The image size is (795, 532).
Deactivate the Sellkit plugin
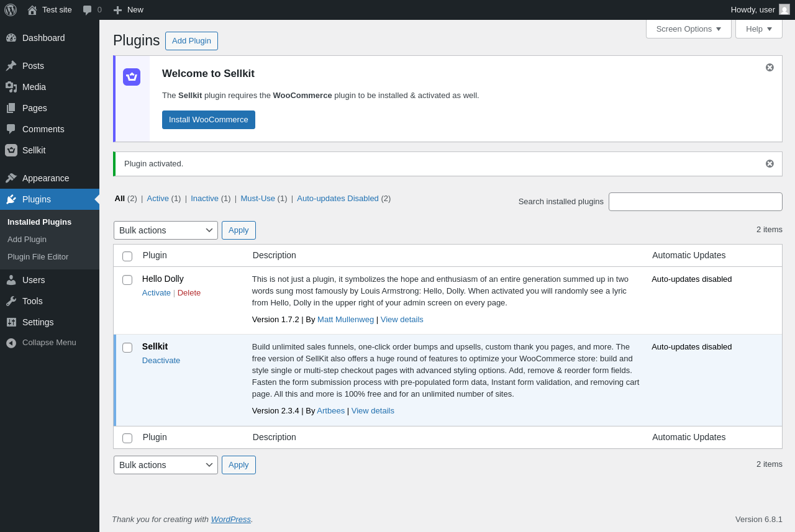coord(161,361)
